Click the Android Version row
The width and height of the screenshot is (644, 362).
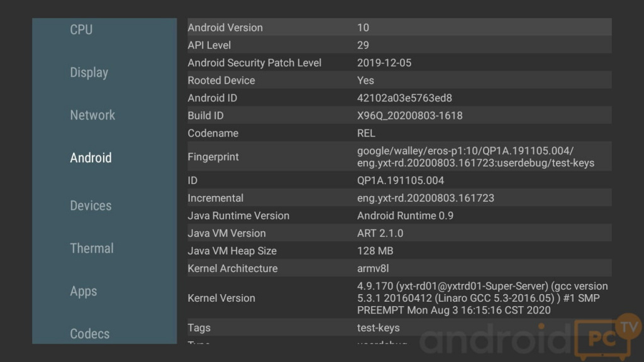399,28
